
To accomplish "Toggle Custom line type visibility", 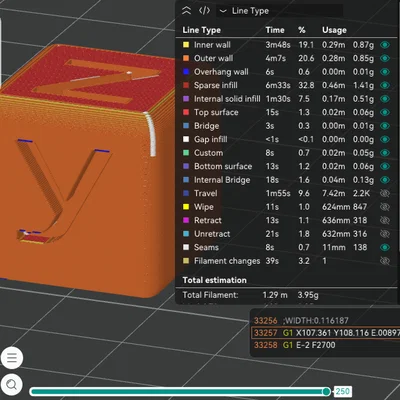I will point(385,153).
